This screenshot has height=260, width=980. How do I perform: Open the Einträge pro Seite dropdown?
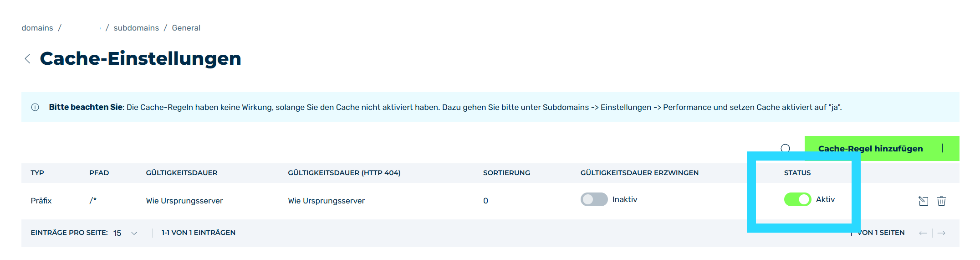point(125,233)
